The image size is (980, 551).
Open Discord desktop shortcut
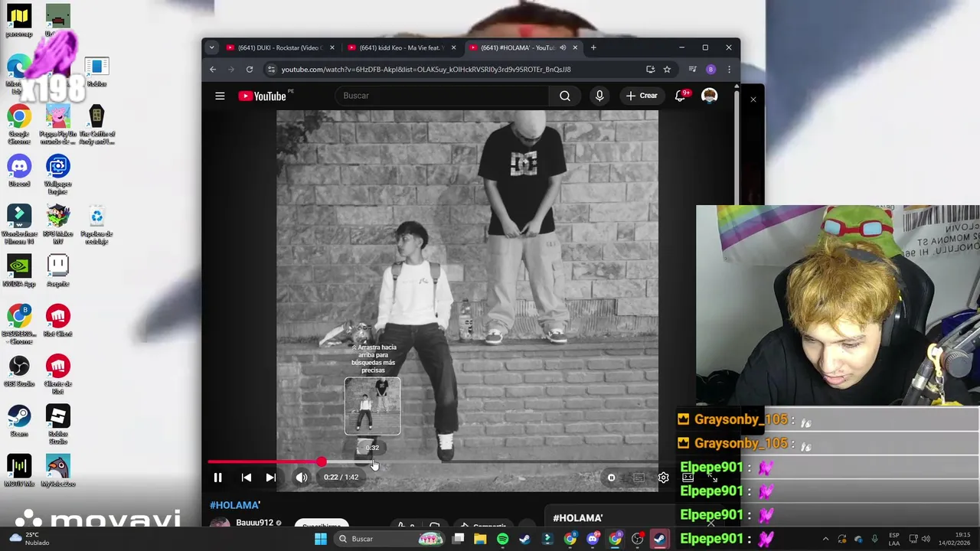pos(19,171)
